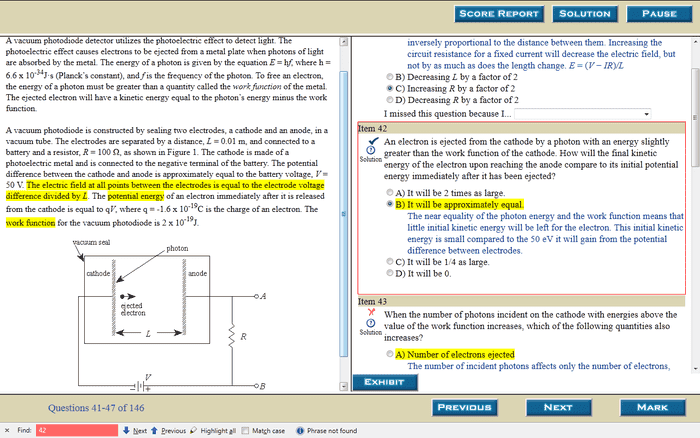This screenshot has height=438, width=700.
Task: Open Item 43 solution icon
Action: click(371, 323)
